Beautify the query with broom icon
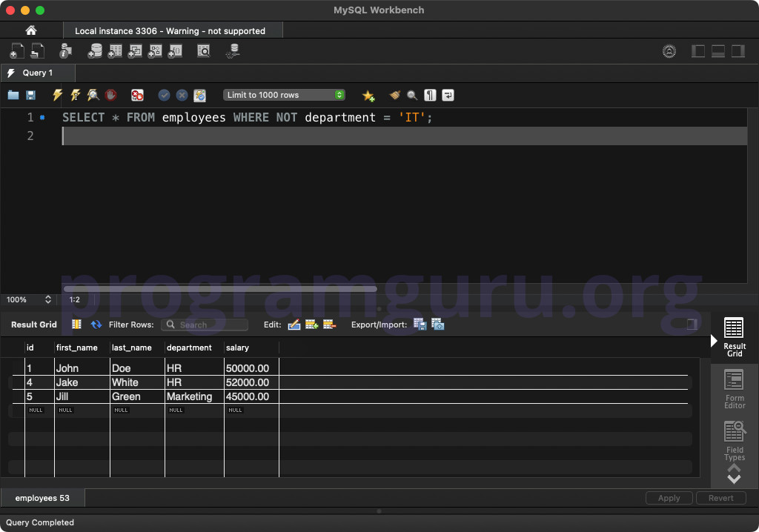 point(395,95)
